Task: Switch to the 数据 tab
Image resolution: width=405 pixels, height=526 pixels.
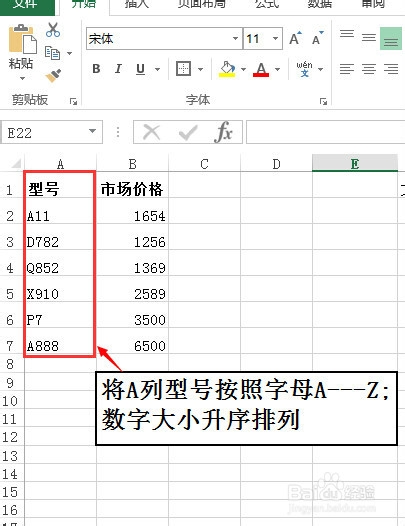Action: (320, 5)
